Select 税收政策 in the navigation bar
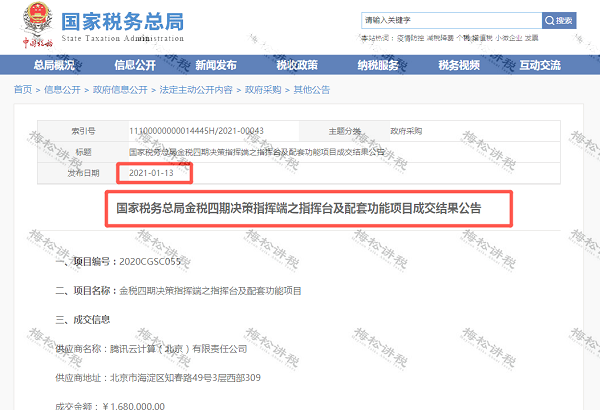Screen dimensions: 600x410 coord(297,65)
